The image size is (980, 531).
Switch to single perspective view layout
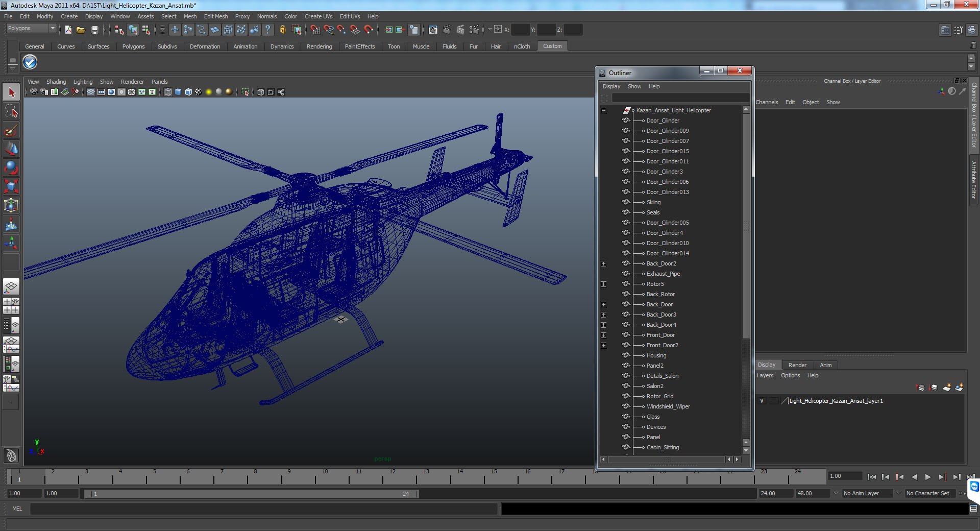pyautogui.click(x=11, y=286)
